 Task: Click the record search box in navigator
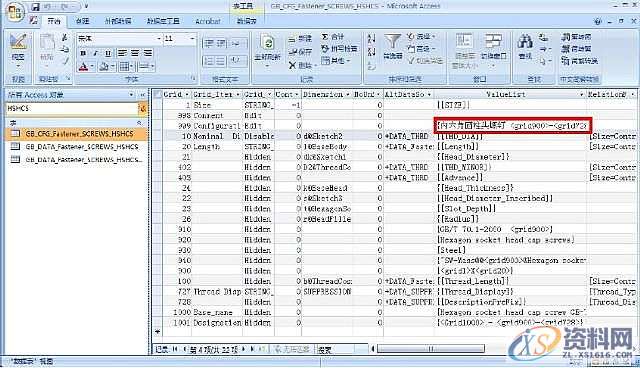(336, 350)
